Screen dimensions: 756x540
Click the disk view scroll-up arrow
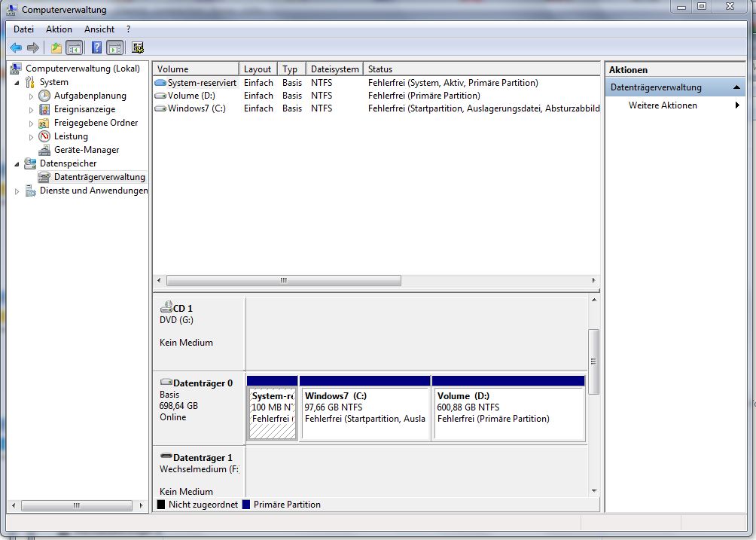coord(594,300)
